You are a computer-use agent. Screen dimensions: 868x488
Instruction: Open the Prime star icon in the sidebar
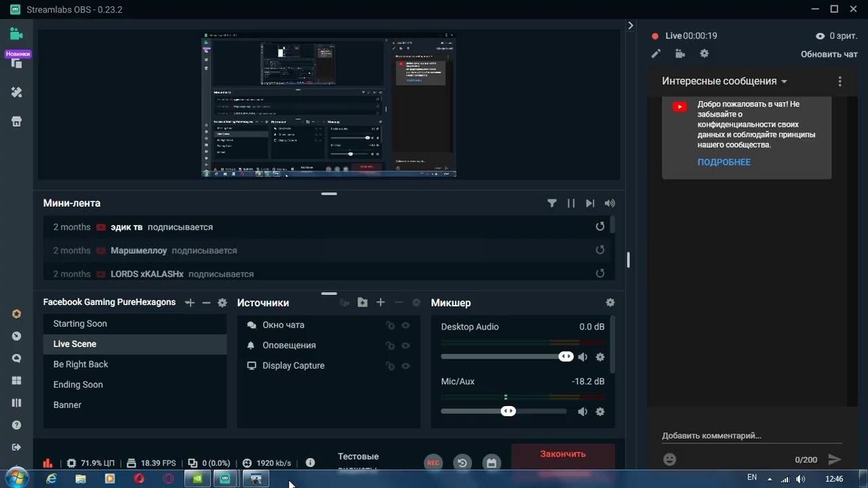pyautogui.click(x=17, y=314)
